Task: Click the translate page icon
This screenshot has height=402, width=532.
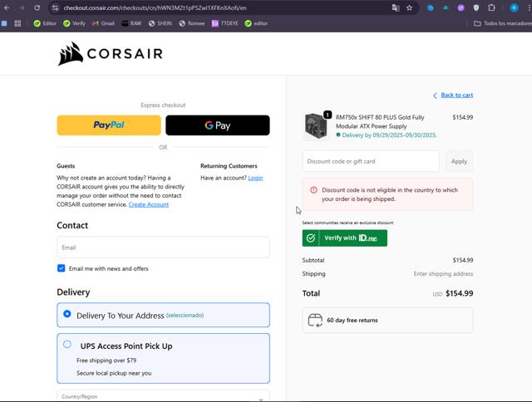Action: click(x=396, y=7)
